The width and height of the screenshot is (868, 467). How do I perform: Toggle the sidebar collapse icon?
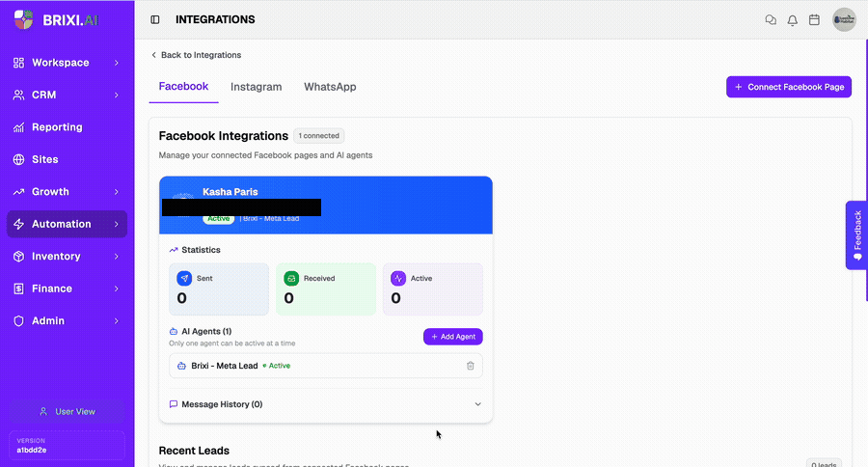tap(155, 19)
